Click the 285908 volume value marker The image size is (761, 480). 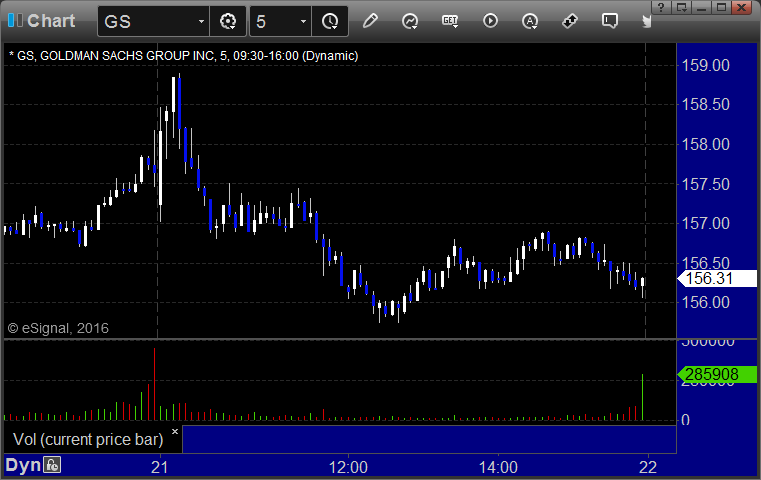click(x=717, y=374)
